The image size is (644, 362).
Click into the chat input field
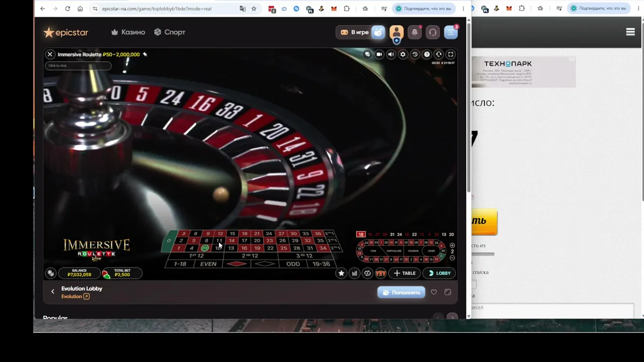tap(78, 65)
